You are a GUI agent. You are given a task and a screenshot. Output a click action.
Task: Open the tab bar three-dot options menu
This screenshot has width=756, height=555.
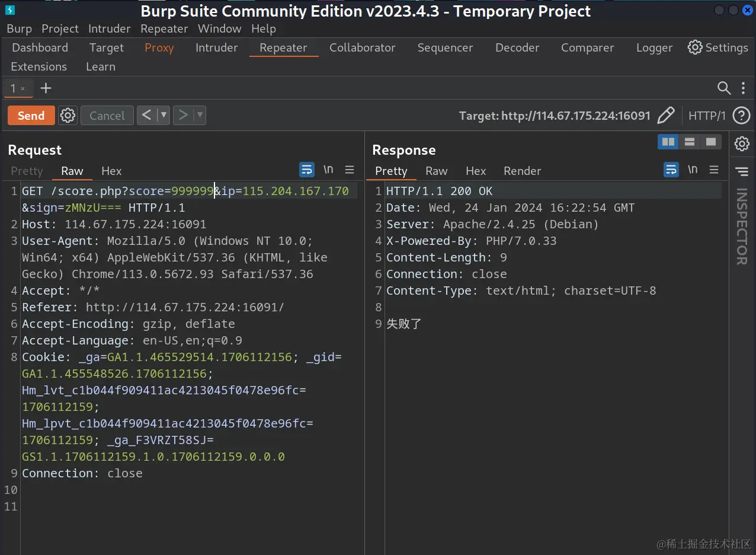[x=743, y=88]
